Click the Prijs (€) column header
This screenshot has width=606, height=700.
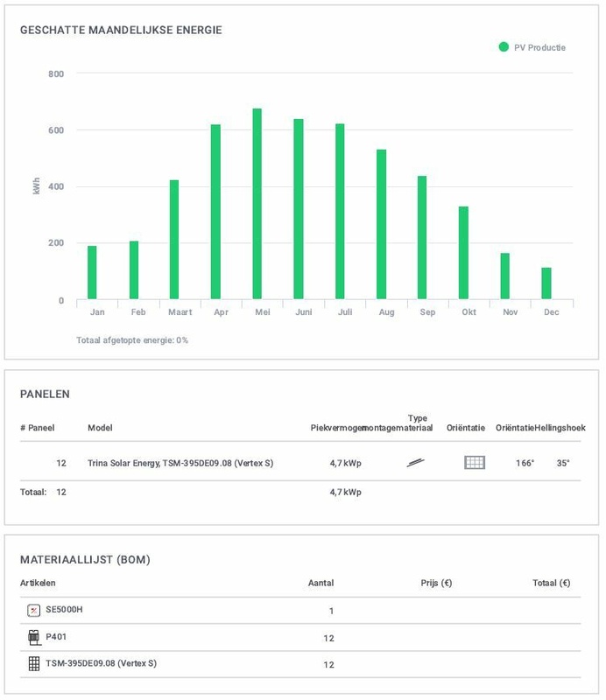(x=435, y=584)
